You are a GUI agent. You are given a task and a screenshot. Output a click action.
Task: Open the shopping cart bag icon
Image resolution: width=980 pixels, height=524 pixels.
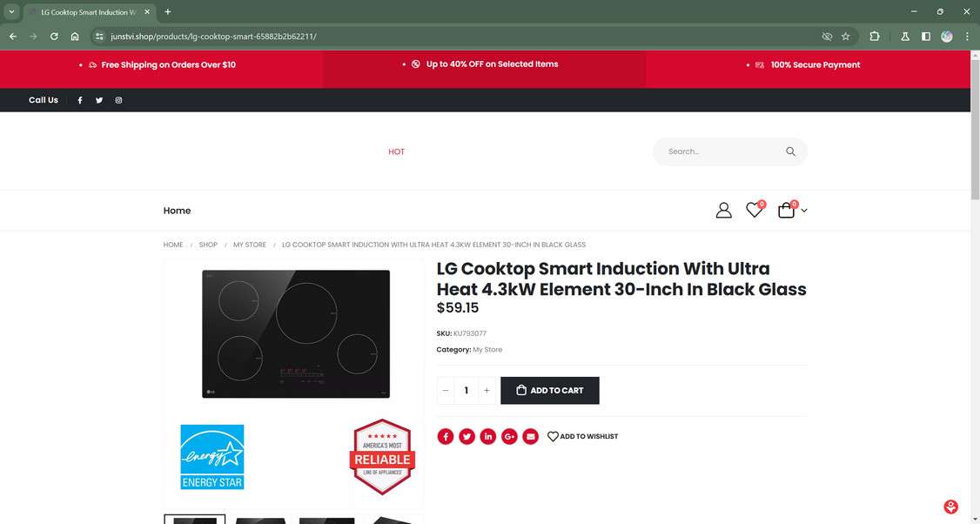[x=786, y=210]
